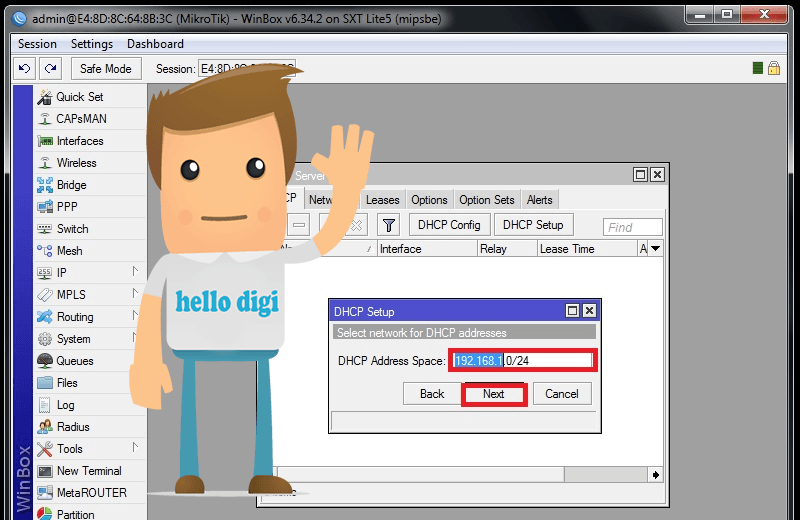
Task: Expand the IP submenu arrow
Action: (135, 271)
